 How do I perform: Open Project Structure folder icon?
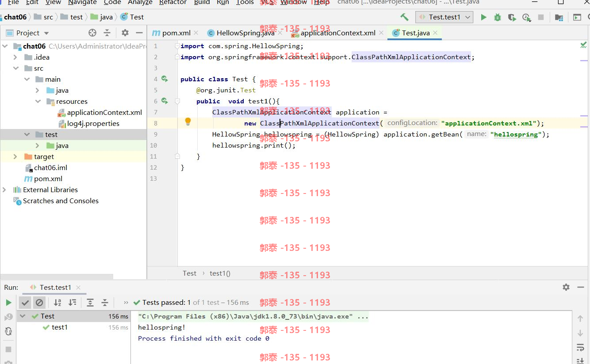point(559,17)
